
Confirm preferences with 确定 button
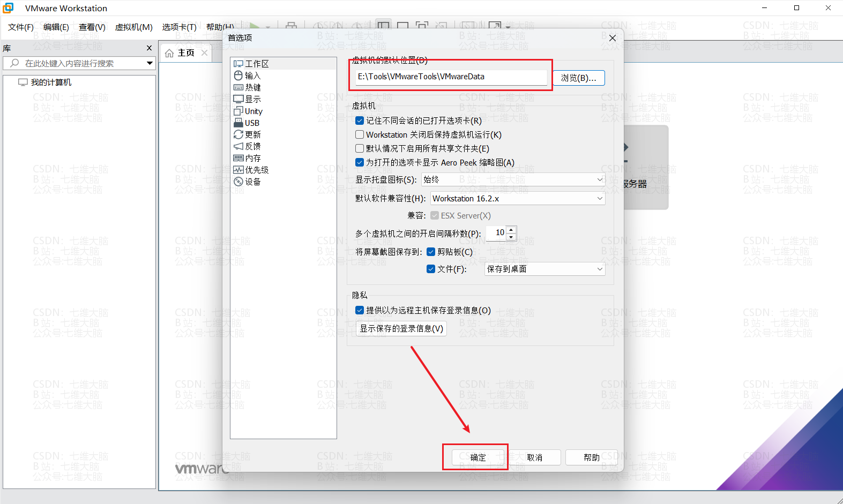478,457
